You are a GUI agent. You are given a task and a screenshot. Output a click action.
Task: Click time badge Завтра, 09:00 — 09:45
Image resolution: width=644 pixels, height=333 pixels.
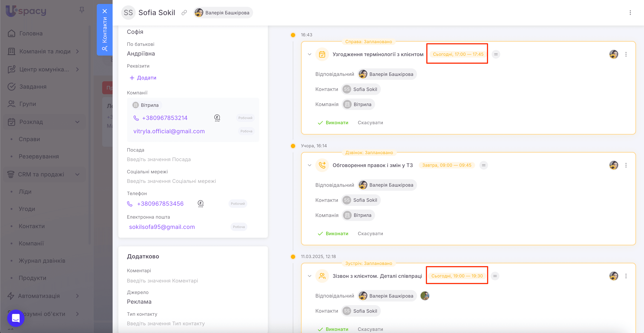pos(447,165)
